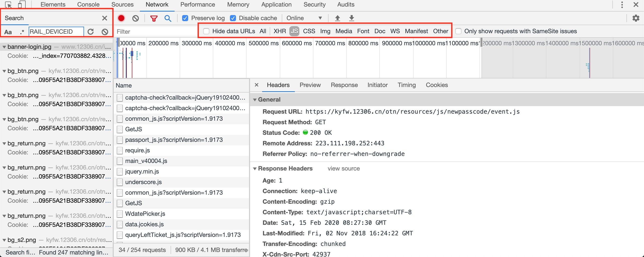The width and height of the screenshot is (644, 257).
Task: Click the search magnifier icon in toolbar
Action: tap(168, 18)
